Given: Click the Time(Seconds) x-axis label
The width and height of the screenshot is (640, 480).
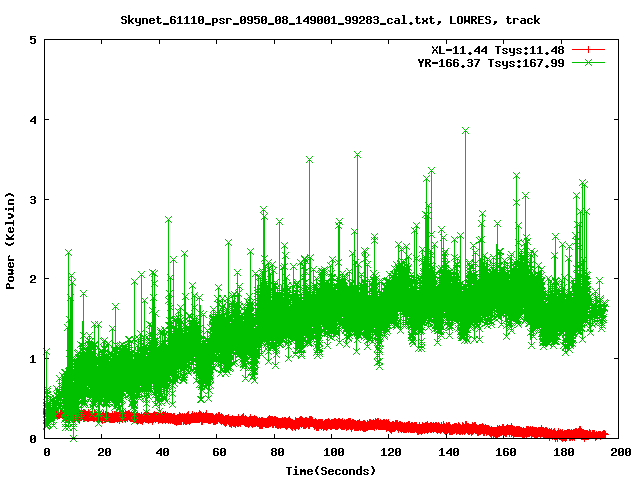Looking at the screenshot, I should tap(331, 470).
